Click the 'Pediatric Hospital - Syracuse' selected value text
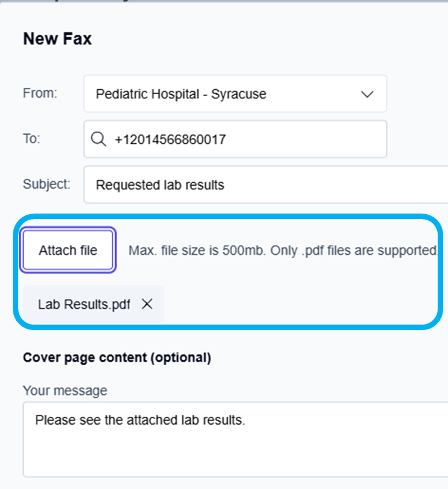The width and height of the screenshot is (448, 489). [x=181, y=94]
